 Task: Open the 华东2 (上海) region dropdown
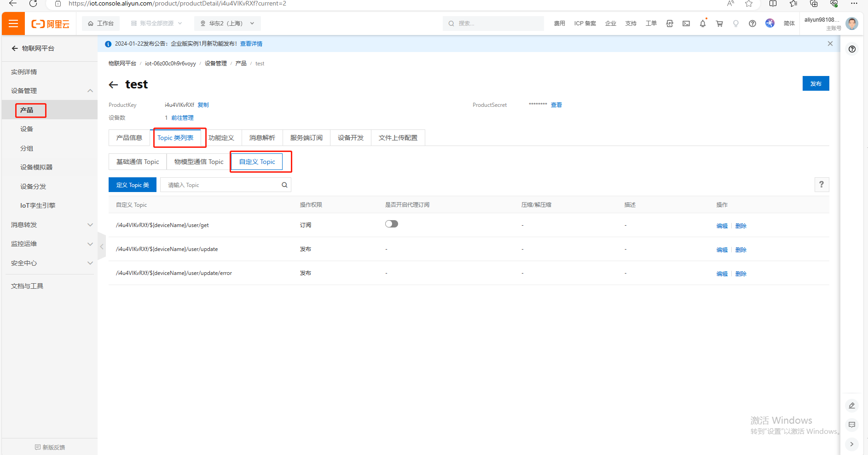(x=227, y=23)
